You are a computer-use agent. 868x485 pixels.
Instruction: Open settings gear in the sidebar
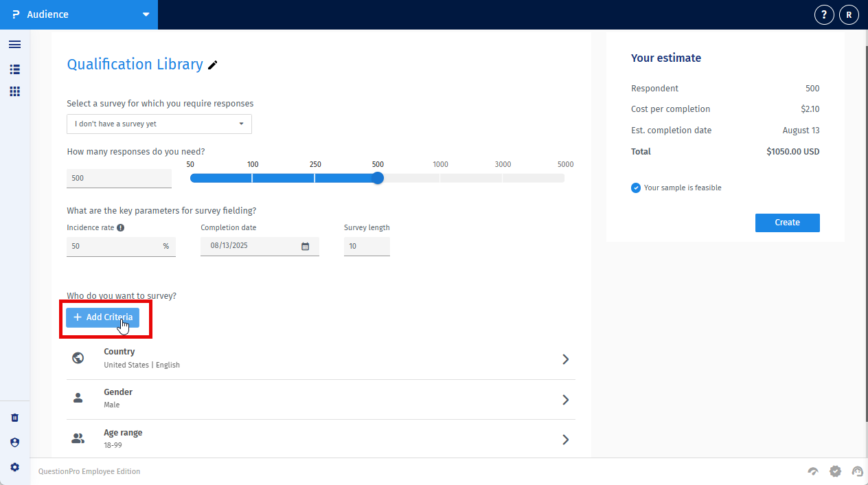(x=14, y=466)
